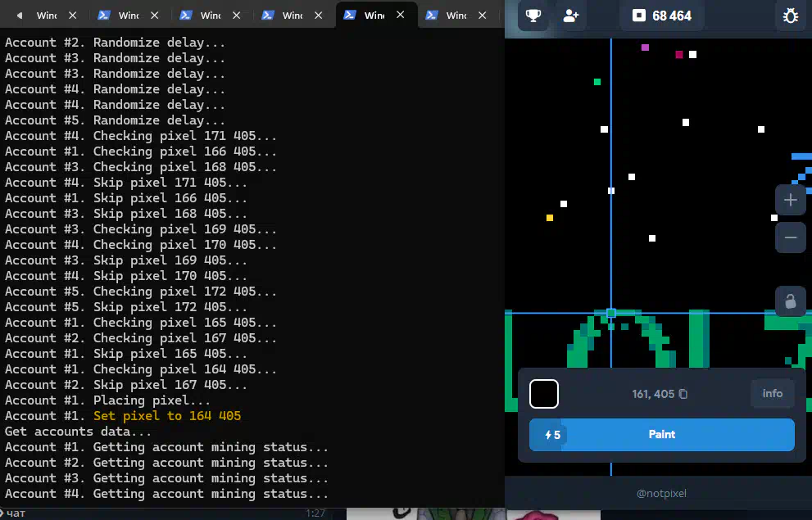Open the info button in paint panel
This screenshot has width=812, height=520.
772,394
